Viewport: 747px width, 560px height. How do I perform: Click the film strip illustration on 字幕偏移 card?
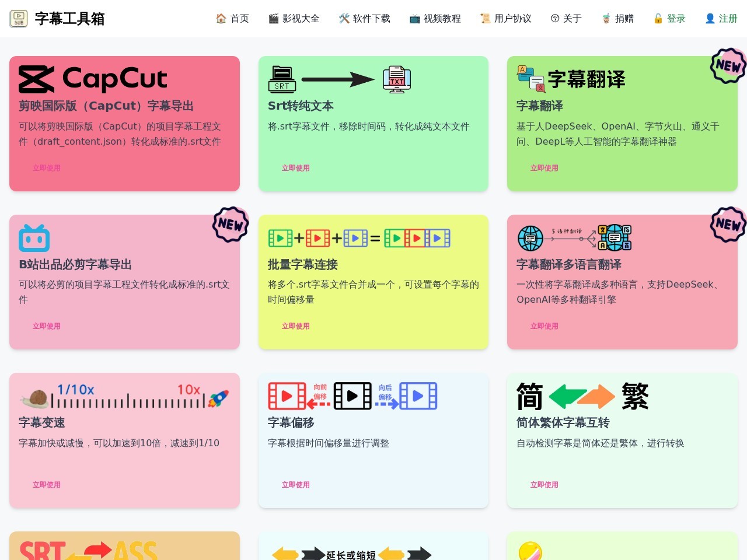352,396
